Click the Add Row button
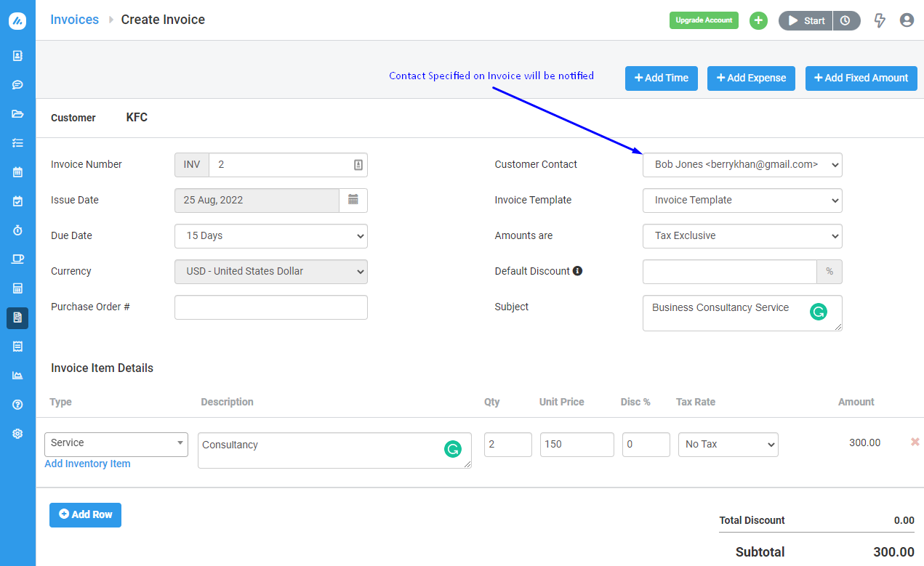 click(85, 514)
